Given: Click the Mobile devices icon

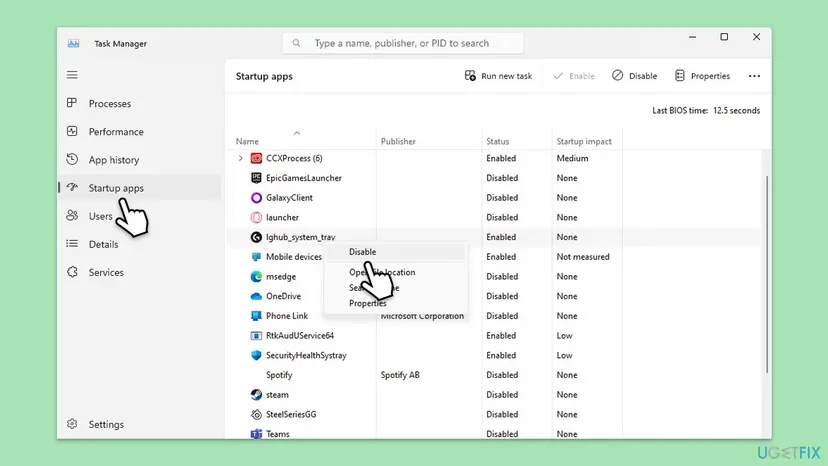Looking at the screenshot, I should tap(256, 257).
